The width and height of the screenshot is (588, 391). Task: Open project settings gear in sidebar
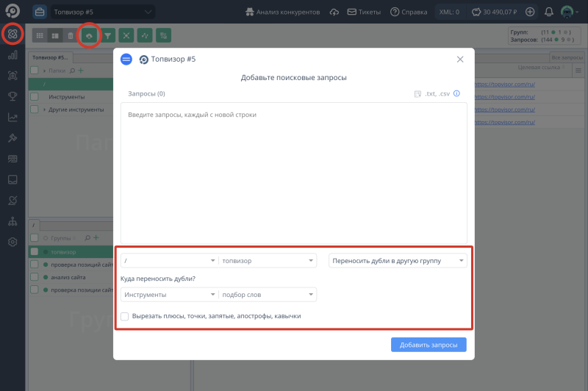[12, 242]
